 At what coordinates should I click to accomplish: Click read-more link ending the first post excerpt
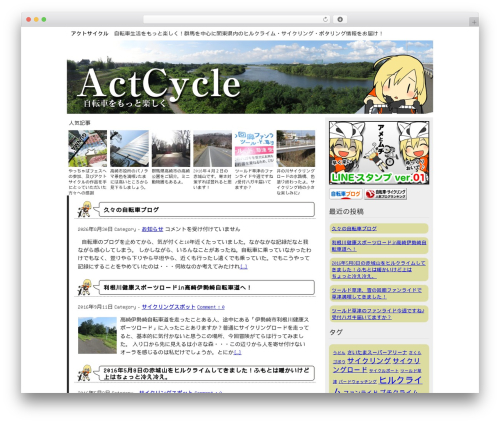[x=244, y=266]
